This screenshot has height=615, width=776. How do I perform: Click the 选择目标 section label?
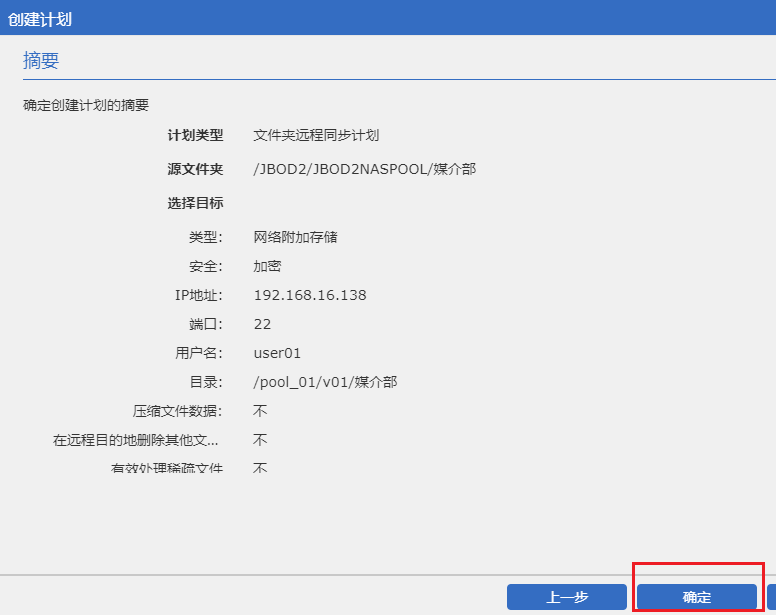tap(195, 203)
